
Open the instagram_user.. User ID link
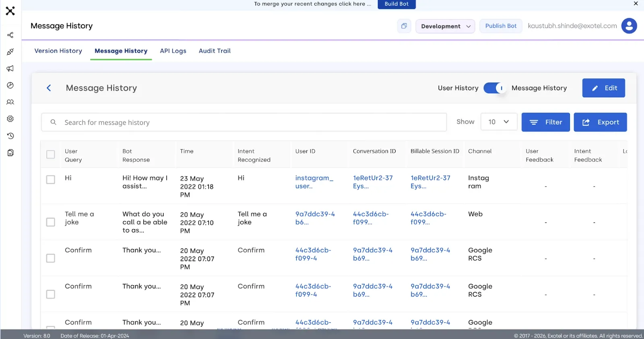(314, 182)
